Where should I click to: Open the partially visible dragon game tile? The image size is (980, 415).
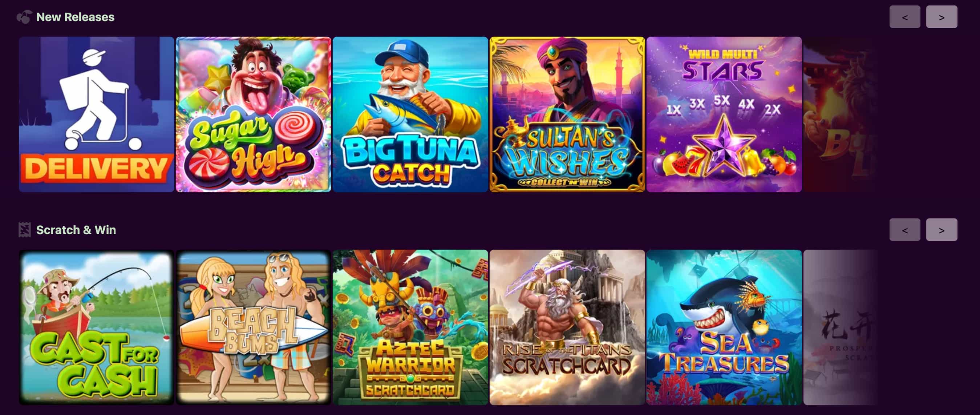pyautogui.click(x=841, y=114)
